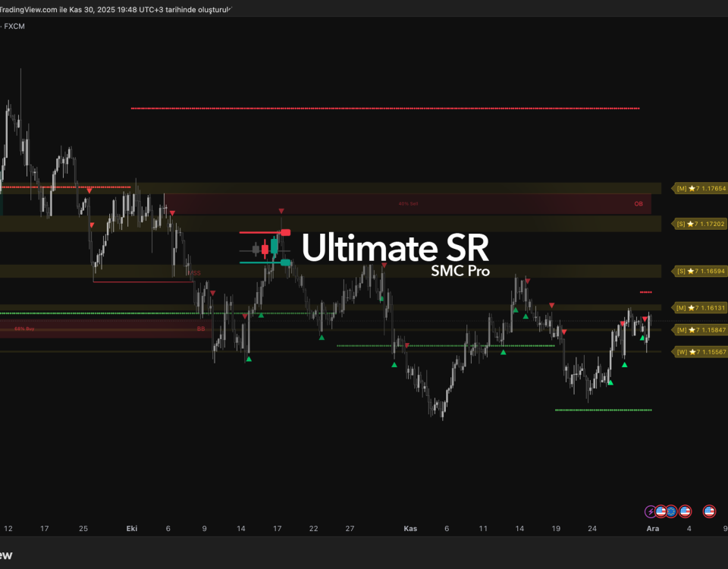Click the red candlestick in the Ultimate SR logo
Image resolution: width=728 pixels, height=569 pixels.
[265, 248]
